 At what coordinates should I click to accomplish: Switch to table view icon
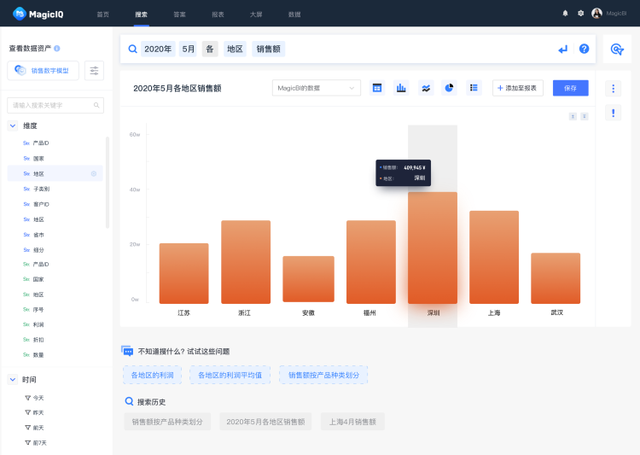point(377,88)
